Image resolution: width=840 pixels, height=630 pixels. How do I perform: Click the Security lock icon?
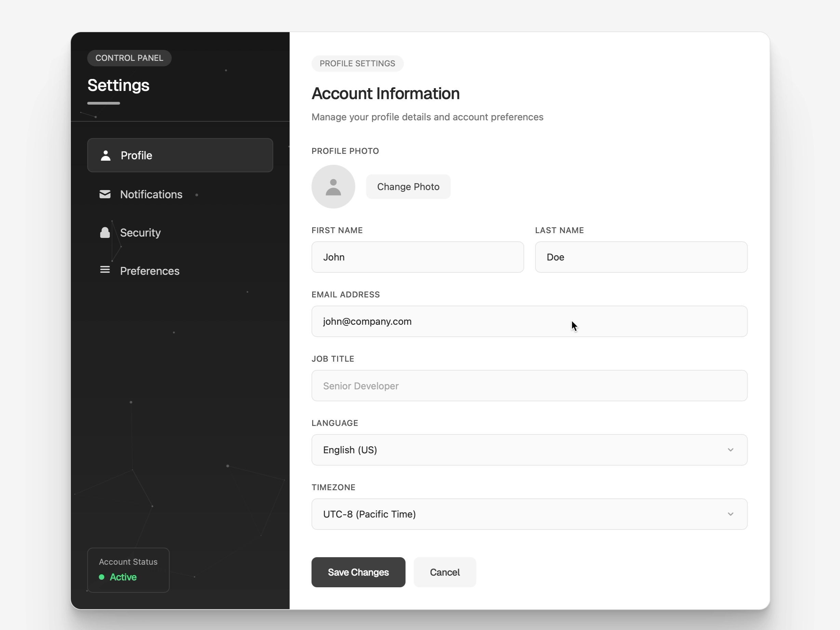(105, 232)
